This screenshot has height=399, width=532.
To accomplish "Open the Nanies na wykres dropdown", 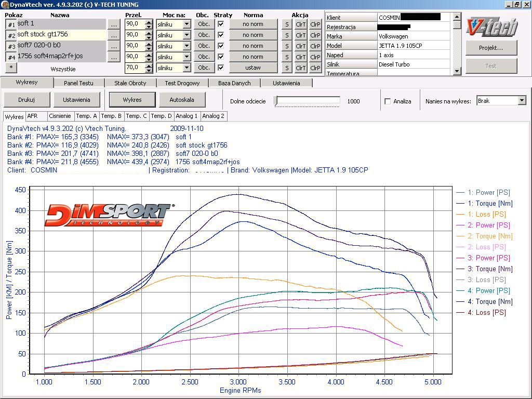I will pos(522,101).
